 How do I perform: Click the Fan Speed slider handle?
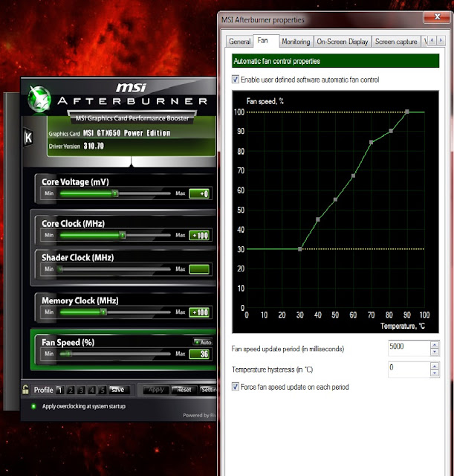69,354
